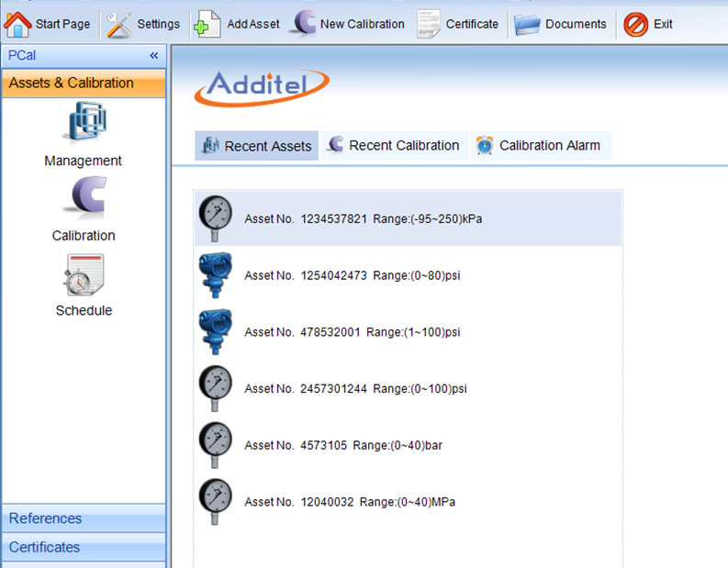Expand the Certificates sidebar section
The image size is (728, 568).
[x=84, y=547]
